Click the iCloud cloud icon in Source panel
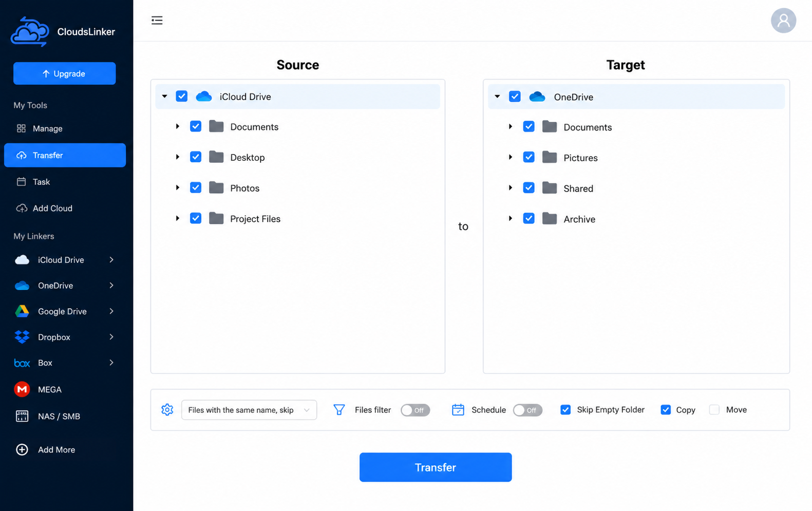812x511 pixels. click(204, 97)
